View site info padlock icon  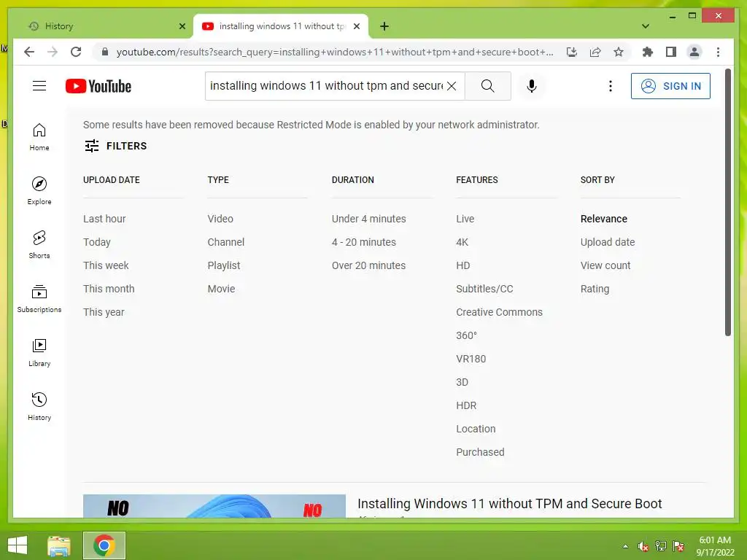click(x=105, y=52)
